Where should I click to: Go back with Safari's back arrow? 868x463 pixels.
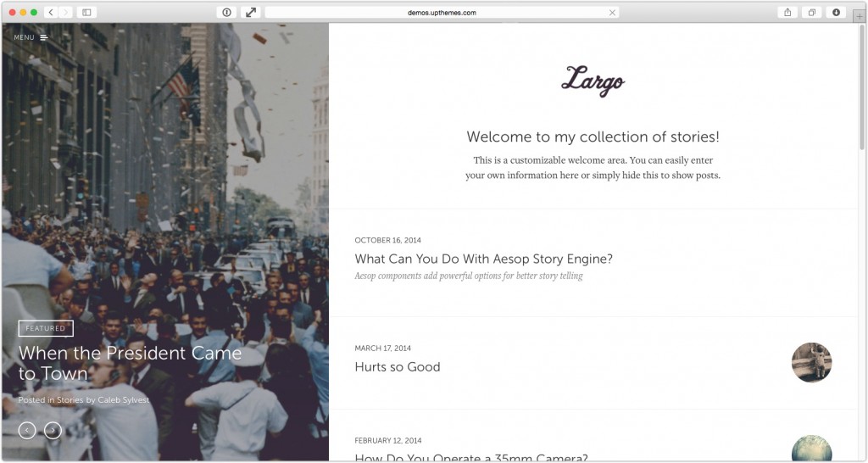tap(51, 12)
